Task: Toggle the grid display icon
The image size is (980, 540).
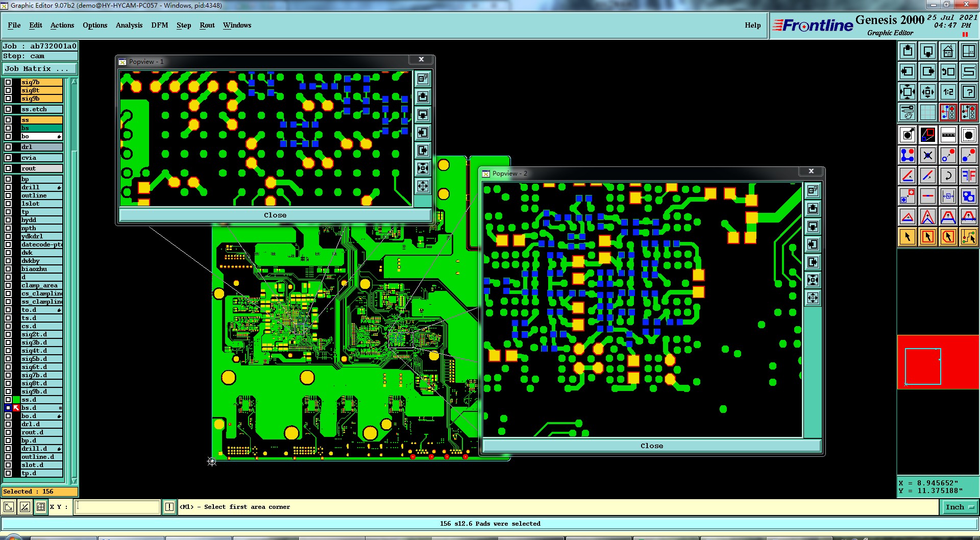Action: [x=928, y=112]
